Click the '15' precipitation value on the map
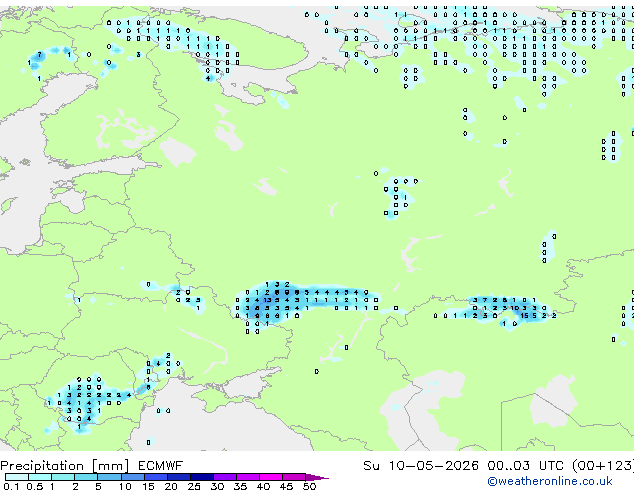Image resolution: width=634 pixels, height=490 pixels. (x=524, y=315)
